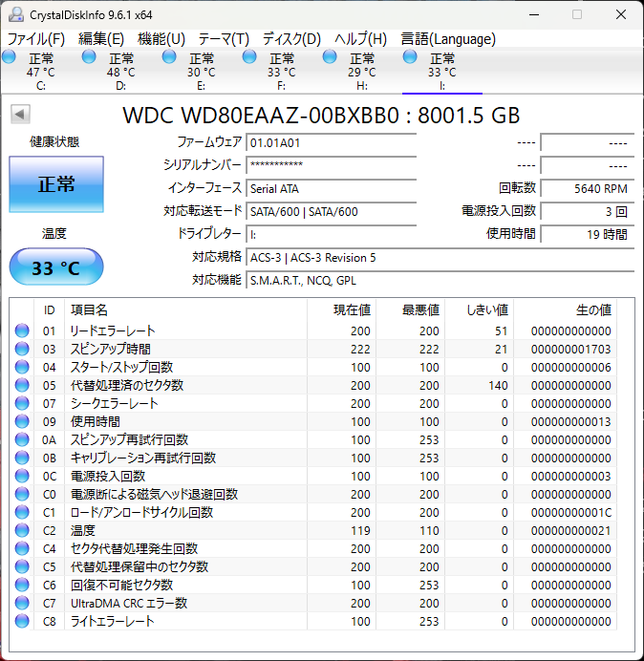Switch to H: drive tab showing 29 °C
644x661 pixels.
point(361,72)
